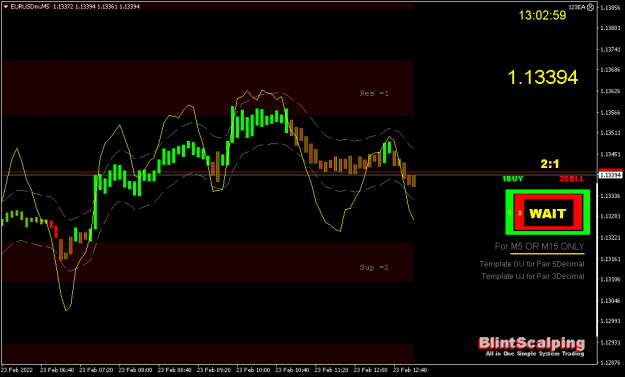Click the 'Sup =2' support zone label

pos(374,267)
